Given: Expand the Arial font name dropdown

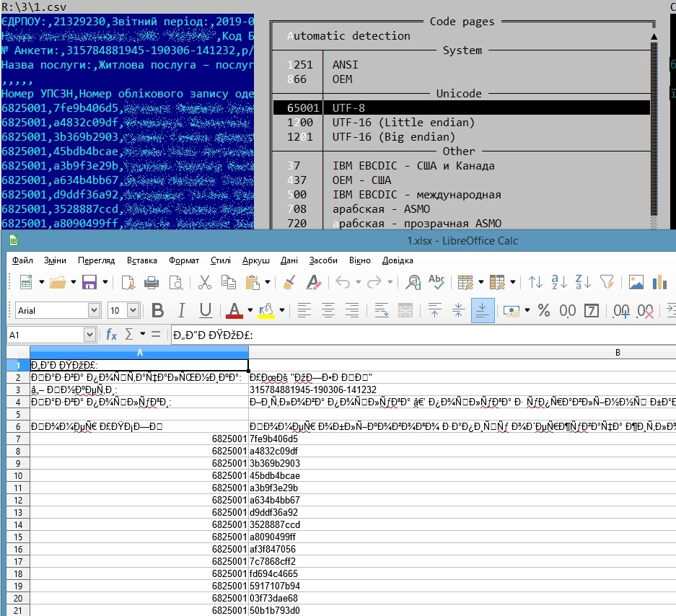Looking at the screenshot, I should click(94, 311).
